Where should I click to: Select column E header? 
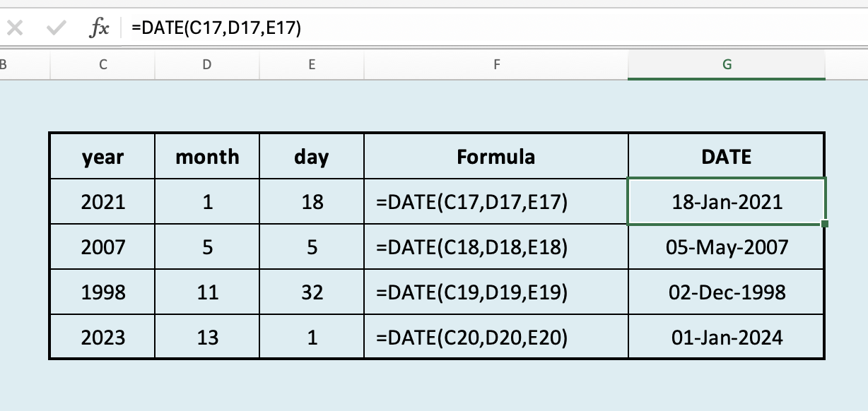(312, 64)
